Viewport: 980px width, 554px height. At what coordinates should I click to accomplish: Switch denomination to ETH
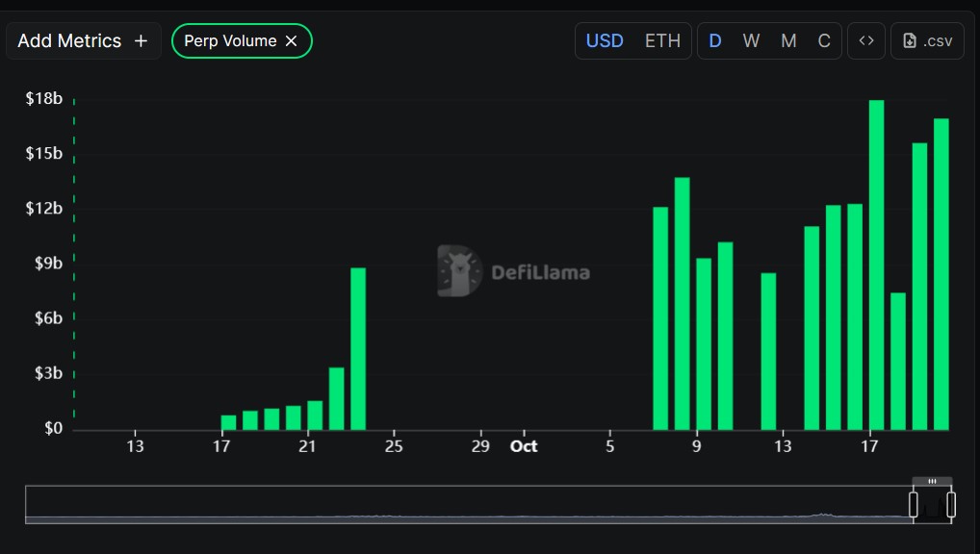tap(662, 41)
